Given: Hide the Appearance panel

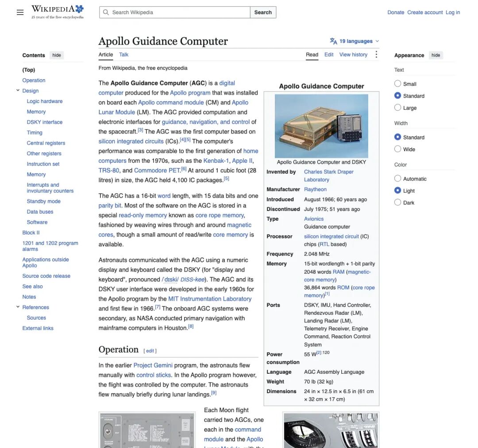Looking at the screenshot, I should click(x=436, y=55).
